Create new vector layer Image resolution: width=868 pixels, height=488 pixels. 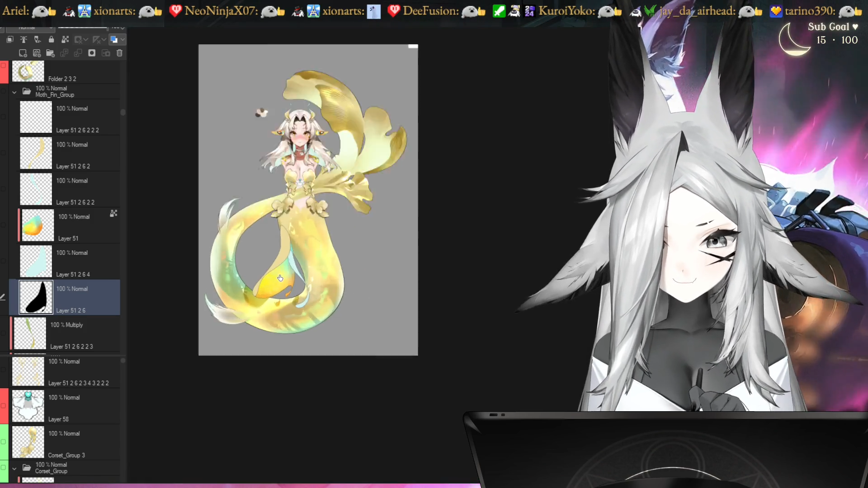pyautogui.click(x=37, y=53)
